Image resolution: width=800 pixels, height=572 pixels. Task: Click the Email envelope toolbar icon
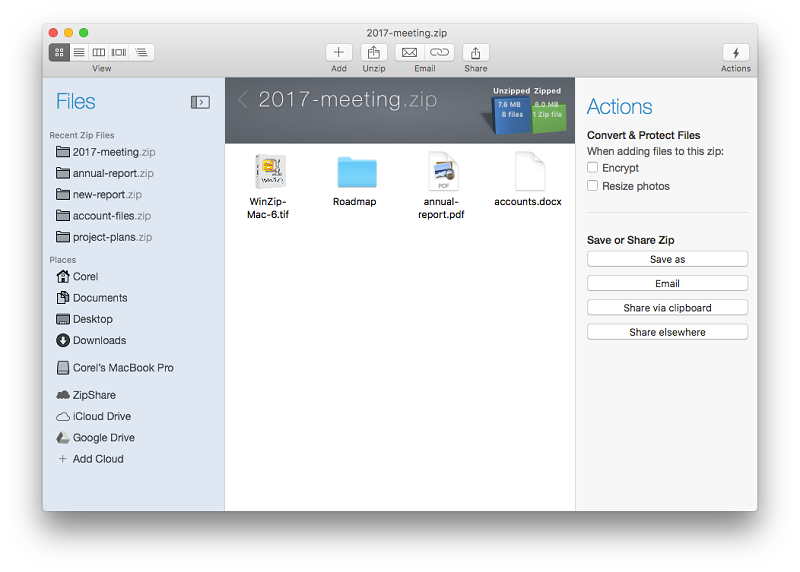(x=410, y=52)
